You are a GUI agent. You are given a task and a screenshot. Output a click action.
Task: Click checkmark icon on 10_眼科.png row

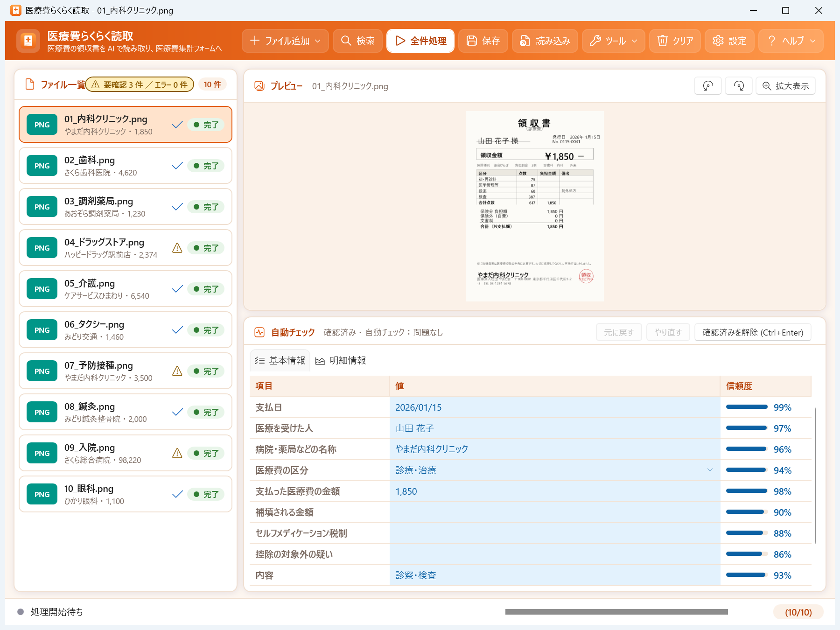177,494
